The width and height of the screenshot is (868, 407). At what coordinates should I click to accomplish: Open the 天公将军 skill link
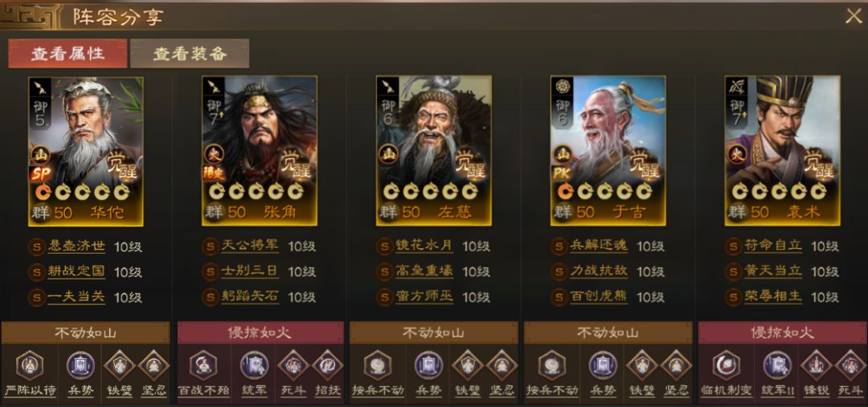tap(250, 246)
